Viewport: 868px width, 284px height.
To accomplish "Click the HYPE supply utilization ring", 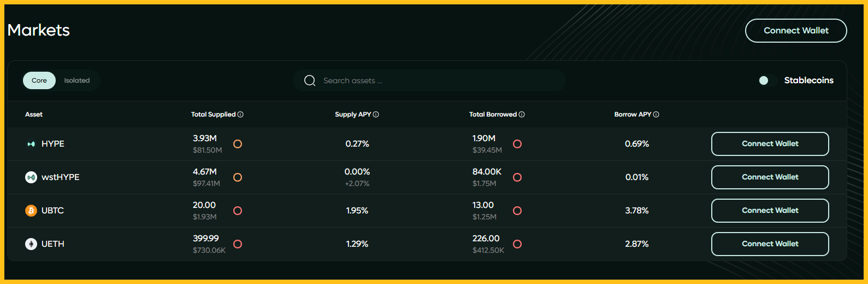I will coord(238,144).
